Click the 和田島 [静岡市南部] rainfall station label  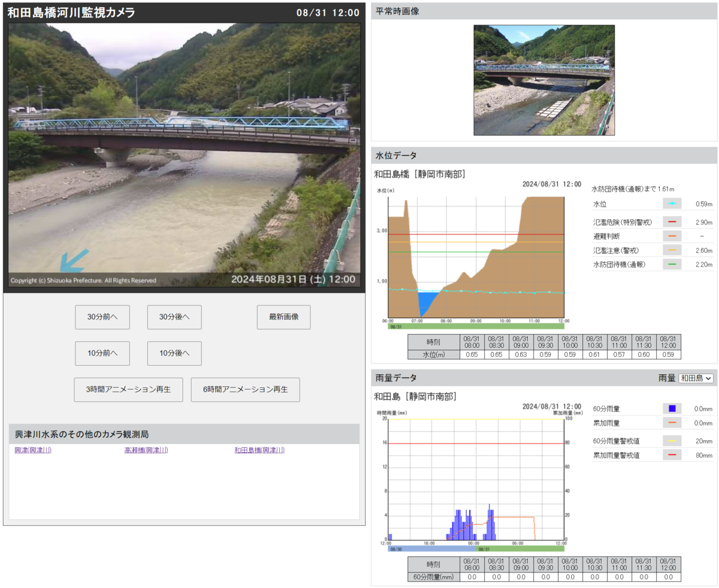[414, 396]
